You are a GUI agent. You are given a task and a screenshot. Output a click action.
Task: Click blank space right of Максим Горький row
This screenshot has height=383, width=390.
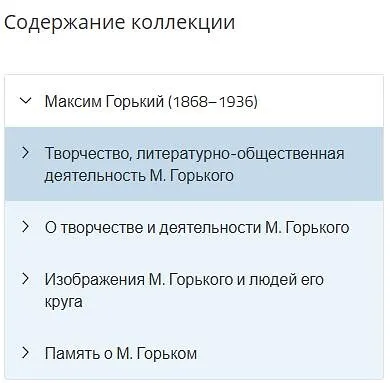320,101
